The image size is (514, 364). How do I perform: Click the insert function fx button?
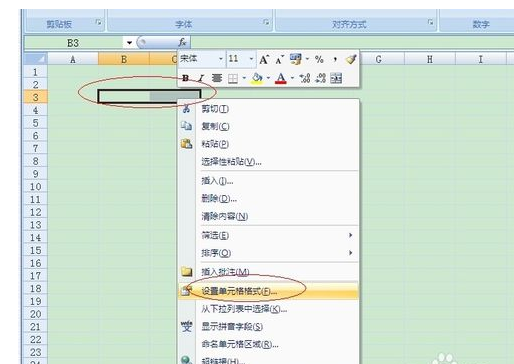coord(182,43)
